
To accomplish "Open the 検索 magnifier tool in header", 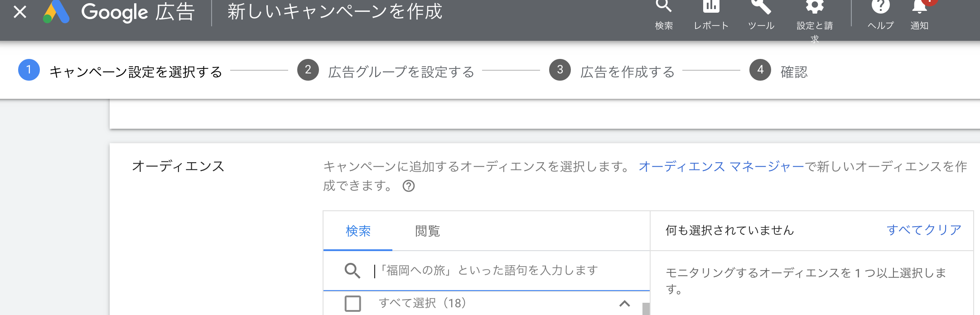I will coord(664,6).
